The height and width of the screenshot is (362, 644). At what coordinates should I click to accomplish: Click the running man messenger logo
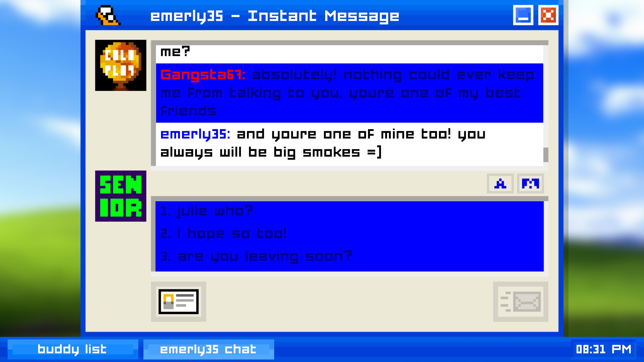[108, 16]
